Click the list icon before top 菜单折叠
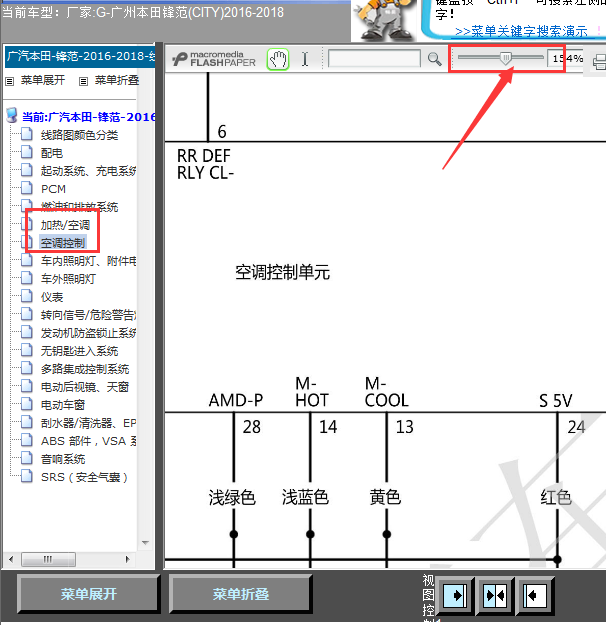This screenshot has width=606, height=625. click(x=83, y=81)
